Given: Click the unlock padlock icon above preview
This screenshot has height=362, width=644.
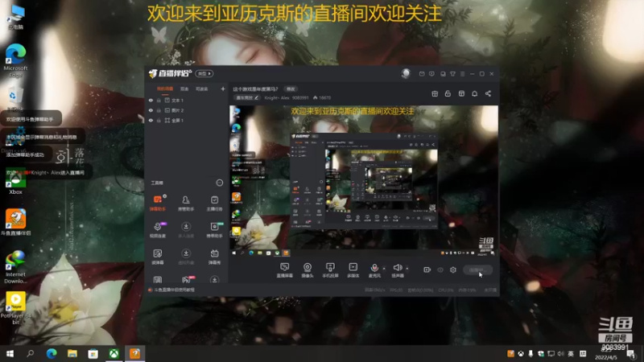Looking at the screenshot, I should click(x=448, y=93).
